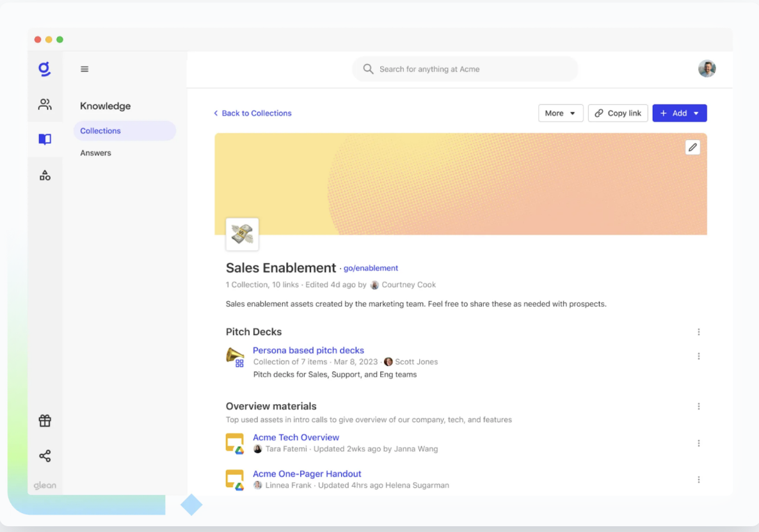Select the Knowledge book icon in sidebar
The height and width of the screenshot is (532, 759).
tap(45, 139)
